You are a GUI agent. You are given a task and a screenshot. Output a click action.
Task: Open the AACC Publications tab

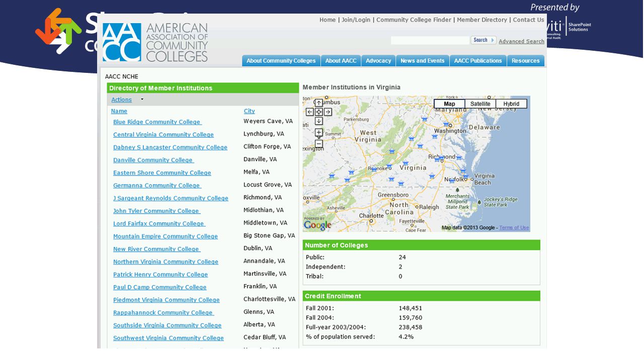click(478, 61)
